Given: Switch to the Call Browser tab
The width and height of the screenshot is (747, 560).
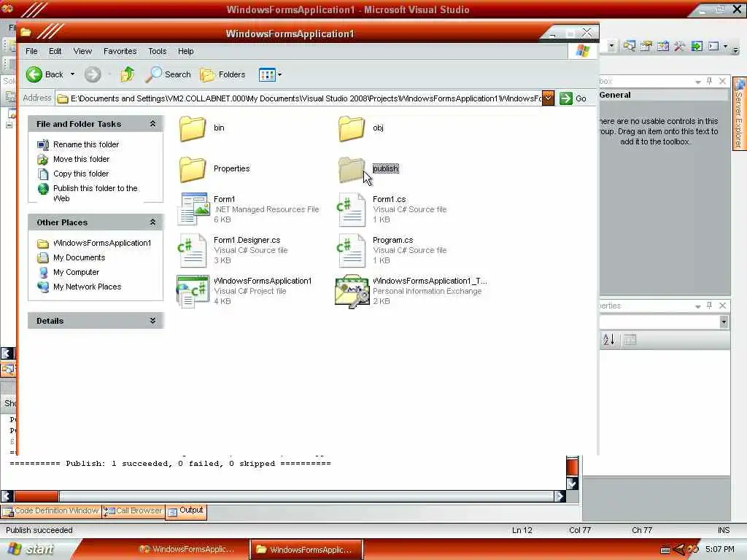Looking at the screenshot, I should pos(133,511).
